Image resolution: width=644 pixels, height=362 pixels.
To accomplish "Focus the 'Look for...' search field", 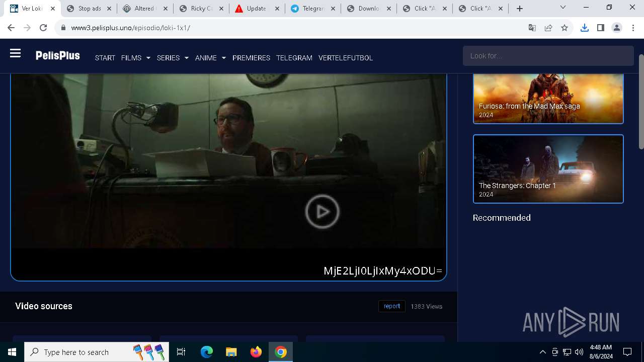I will tap(548, 56).
